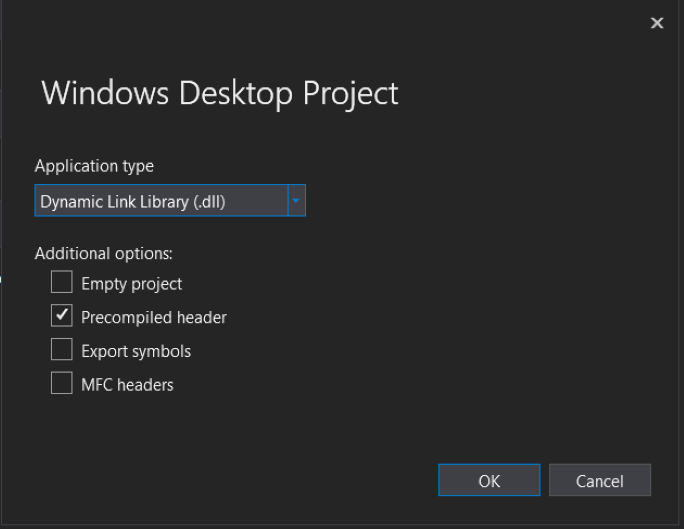Open the Application type dropdown arrow

pyautogui.click(x=297, y=201)
